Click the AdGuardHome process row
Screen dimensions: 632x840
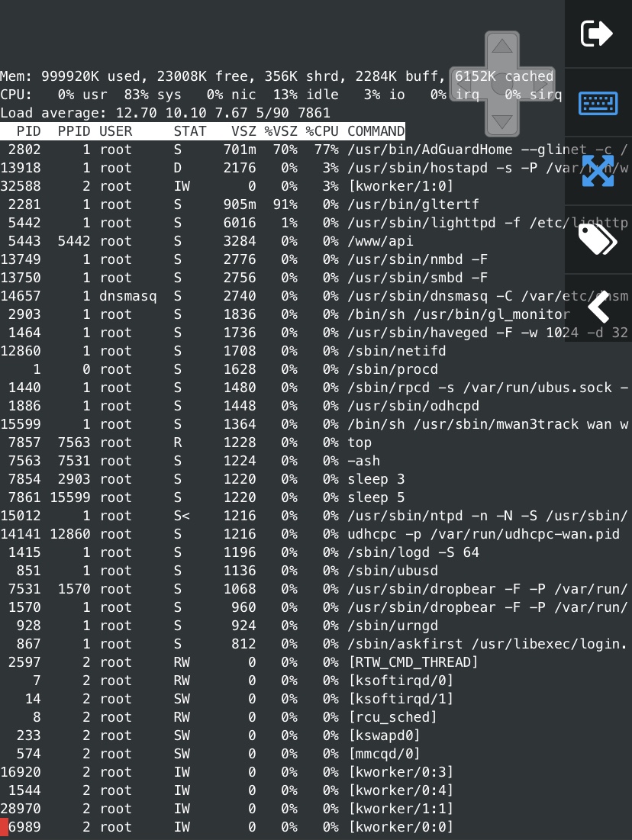229,150
